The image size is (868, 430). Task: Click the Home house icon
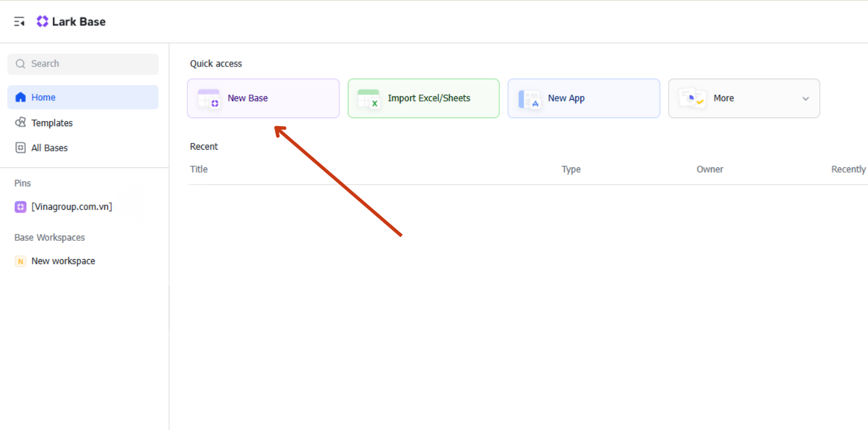(21, 97)
